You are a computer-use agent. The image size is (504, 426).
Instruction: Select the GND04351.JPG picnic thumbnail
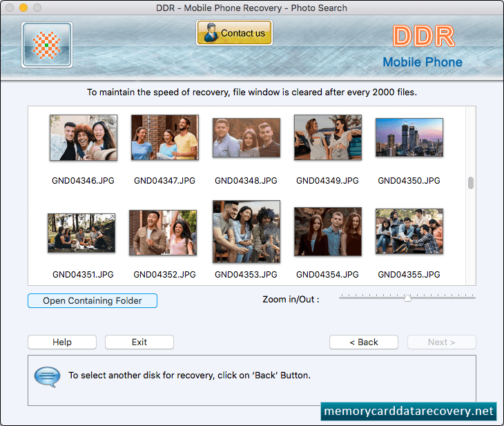click(x=81, y=233)
